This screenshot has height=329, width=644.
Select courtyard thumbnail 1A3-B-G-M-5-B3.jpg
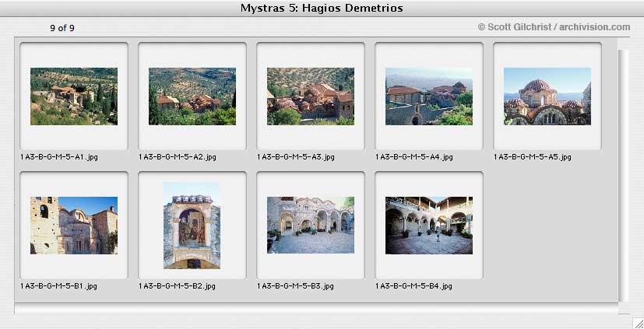point(311,226)
